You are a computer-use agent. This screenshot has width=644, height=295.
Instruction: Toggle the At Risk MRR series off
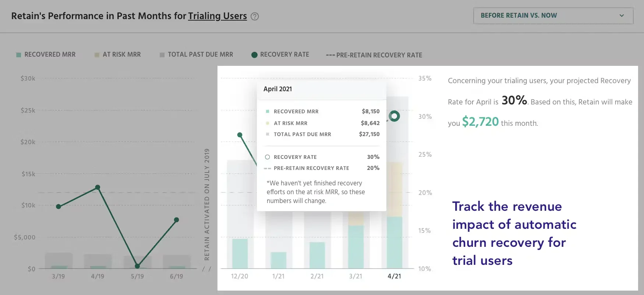[x=121, y=54]
